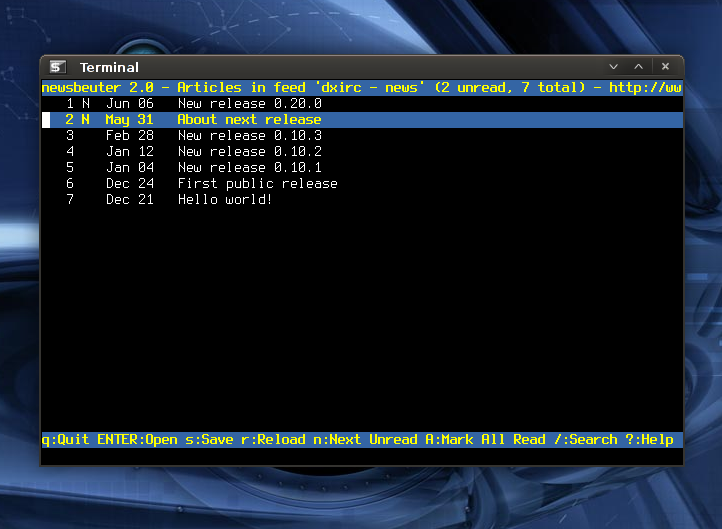Click the 'Dec 21' date entry
The image size is (722, 529).
coord(130,199)
